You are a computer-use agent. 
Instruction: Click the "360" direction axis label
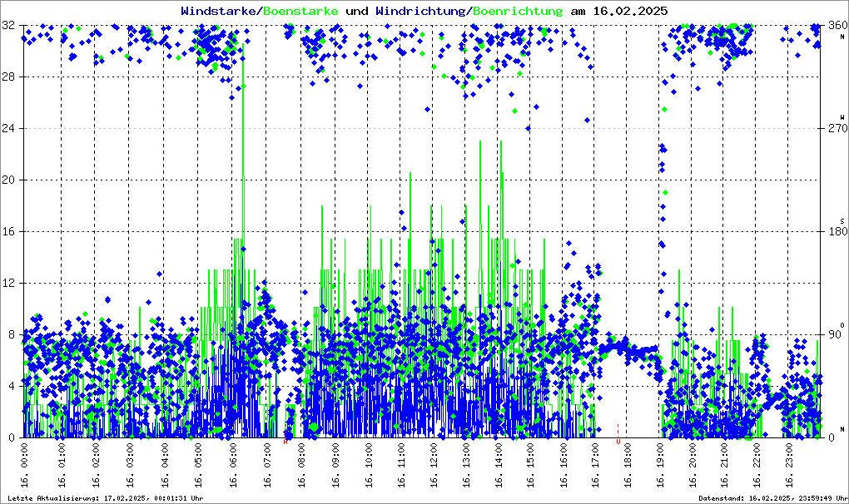click(838, 25)
